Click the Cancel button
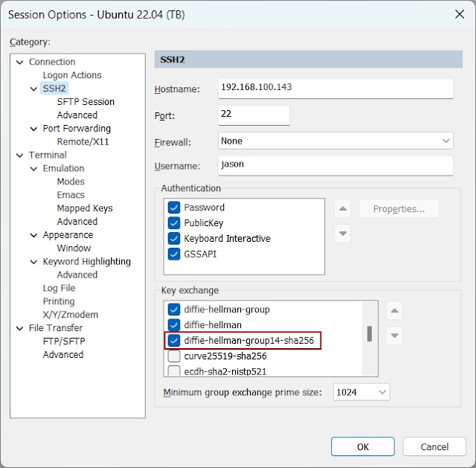Screen dimensions: 476x468 click(x=434, y=446)
